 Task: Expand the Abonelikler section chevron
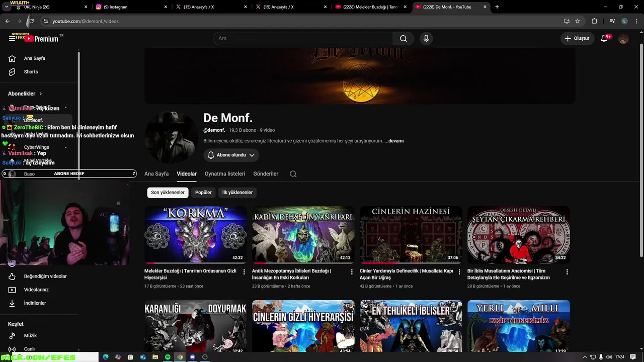41,94
